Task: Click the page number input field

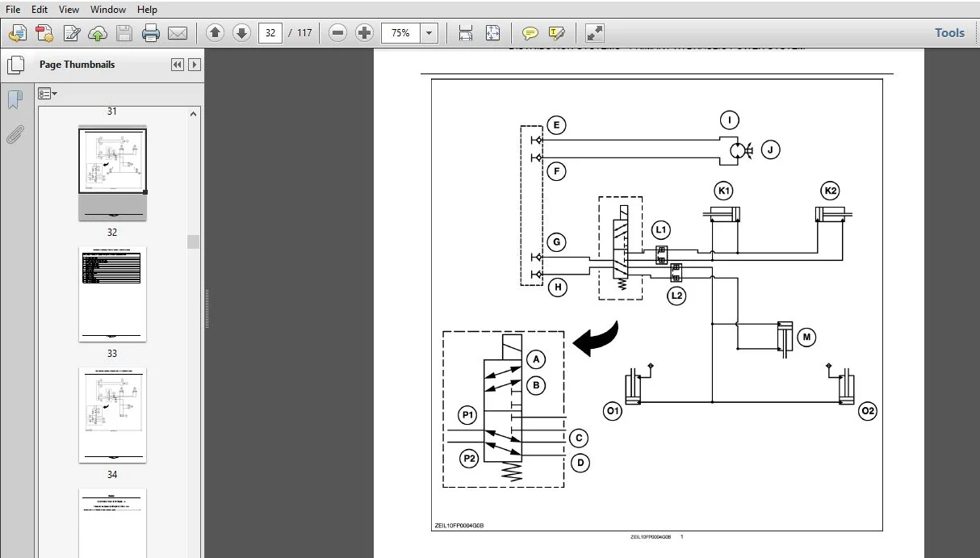Action: pos(270,33)
